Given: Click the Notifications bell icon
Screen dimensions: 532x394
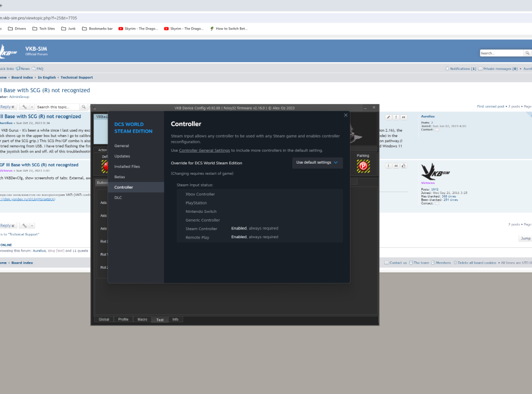Looking at the screenshot, I should click(447, 69).
